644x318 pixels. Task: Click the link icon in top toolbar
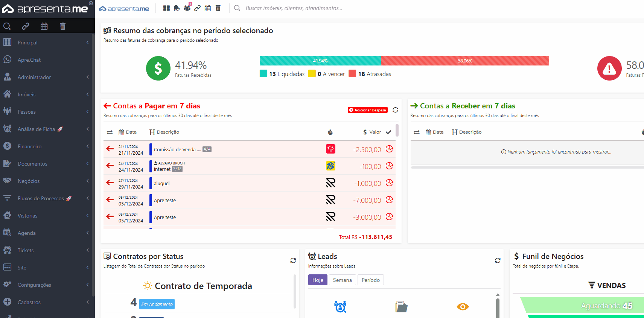coord(197,8)
